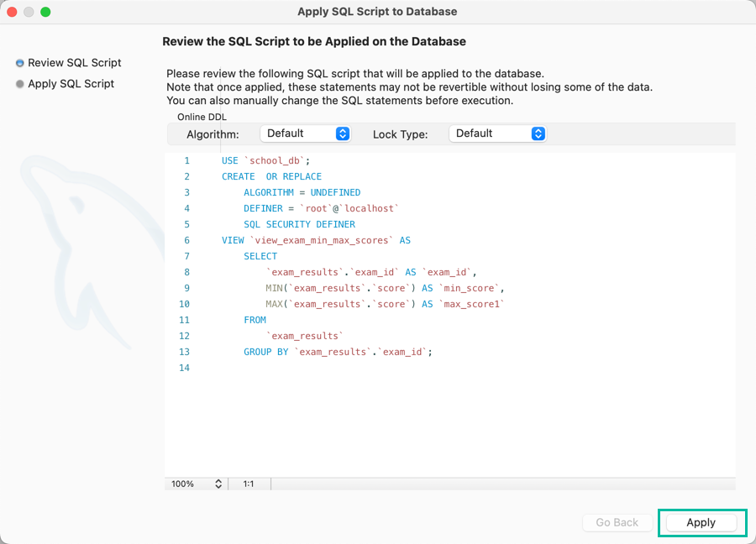This screenshot has width=756, height=544.
Task: Click the grey minimize window button
Action: (x=29, y=12)
